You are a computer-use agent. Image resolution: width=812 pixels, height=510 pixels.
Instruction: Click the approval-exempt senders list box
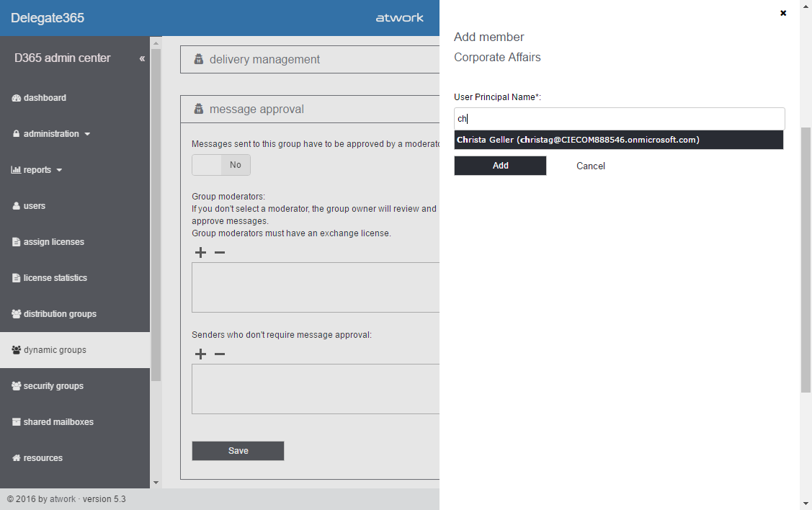point(316,389)
